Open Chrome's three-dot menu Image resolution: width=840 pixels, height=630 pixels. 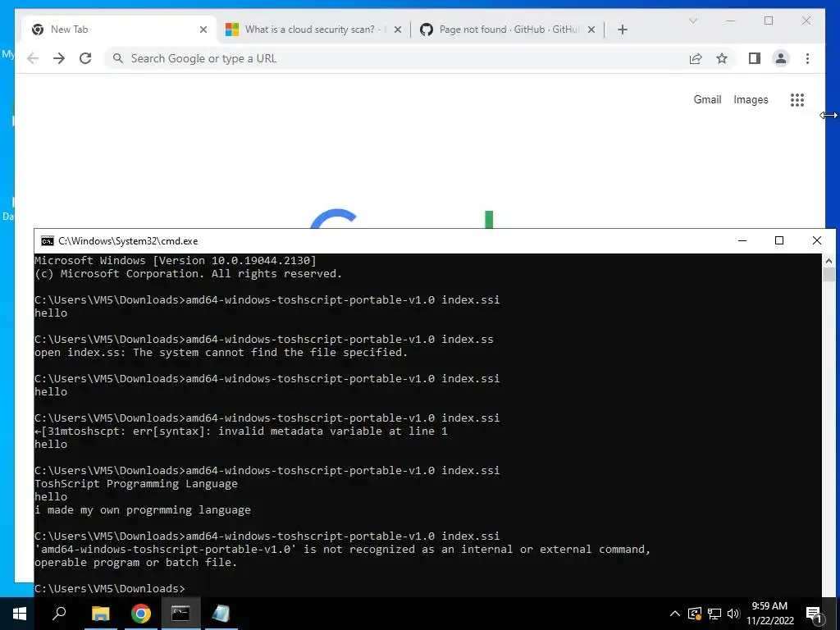coord(807,58)
